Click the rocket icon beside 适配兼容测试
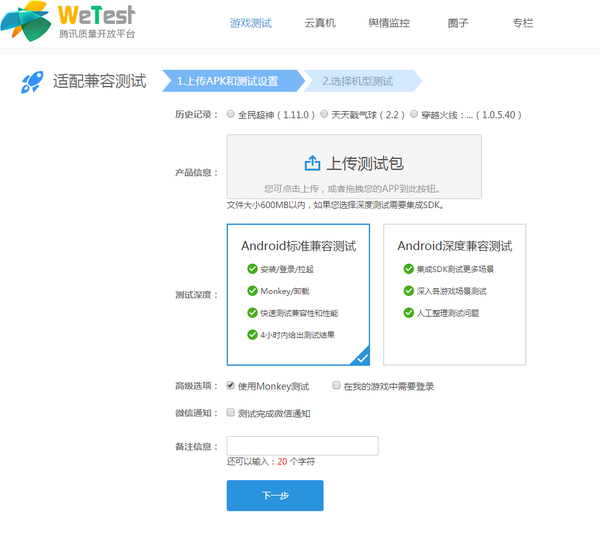Viewport: 600px width, 537px height. click(32, 82)
